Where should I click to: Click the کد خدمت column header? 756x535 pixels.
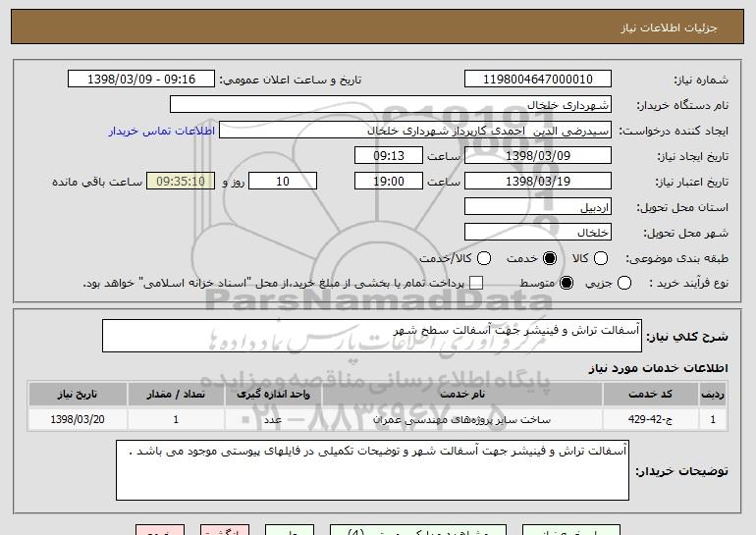[x=650, y=395]
